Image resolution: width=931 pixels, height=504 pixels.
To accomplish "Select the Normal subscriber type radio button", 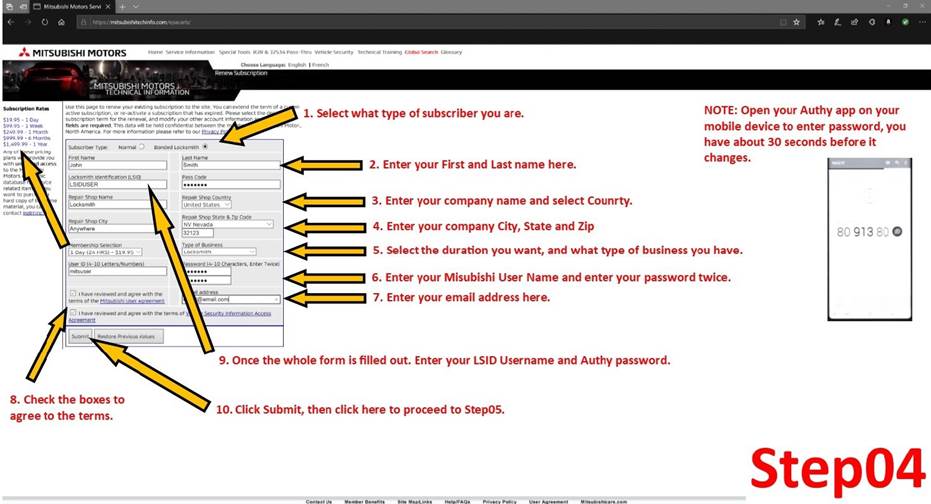I will coord(142,147).
